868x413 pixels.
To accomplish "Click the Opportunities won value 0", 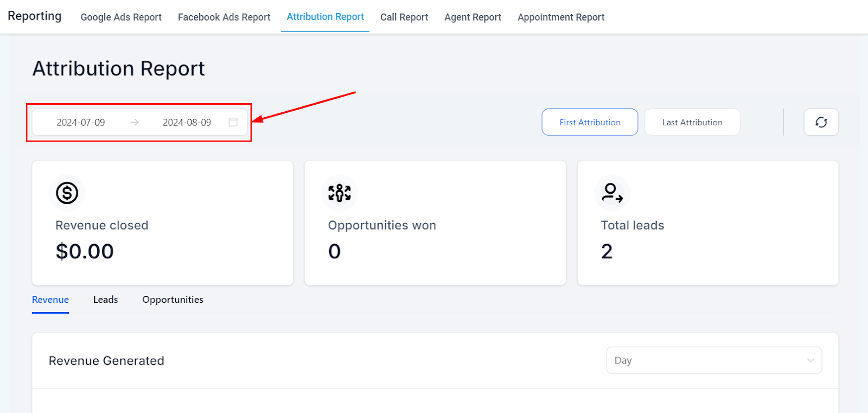I will coord(335,251).
